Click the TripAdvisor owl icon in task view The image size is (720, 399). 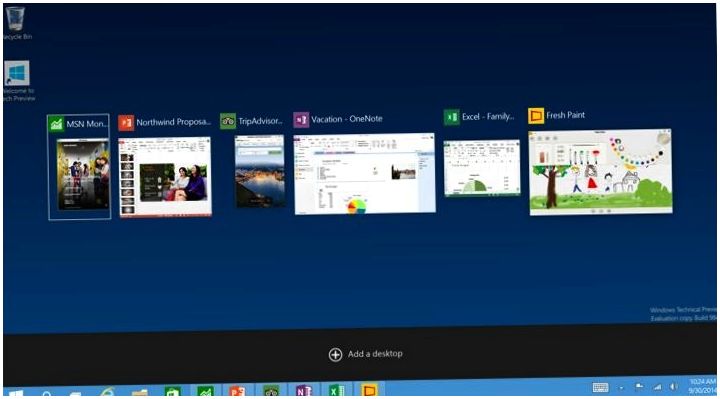(x=228, y=121)
